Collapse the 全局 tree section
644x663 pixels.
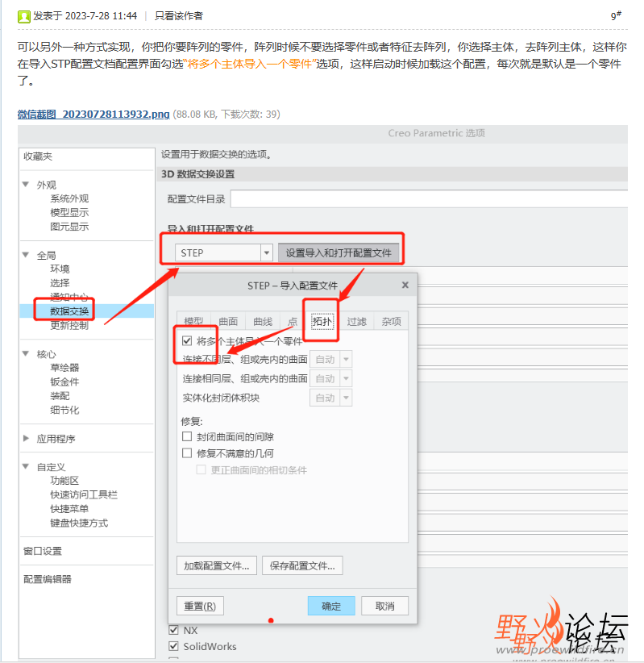tap(26, 255)
